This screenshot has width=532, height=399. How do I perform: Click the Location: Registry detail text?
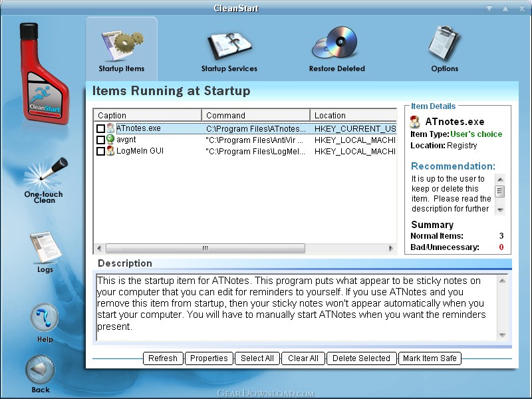click(x=444, y=146)
